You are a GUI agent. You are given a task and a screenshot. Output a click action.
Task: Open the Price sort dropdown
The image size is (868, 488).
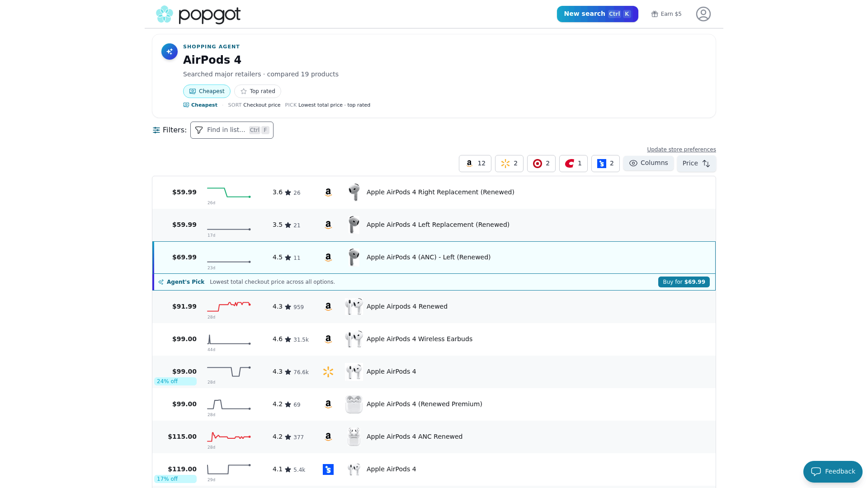pos(696,164)
